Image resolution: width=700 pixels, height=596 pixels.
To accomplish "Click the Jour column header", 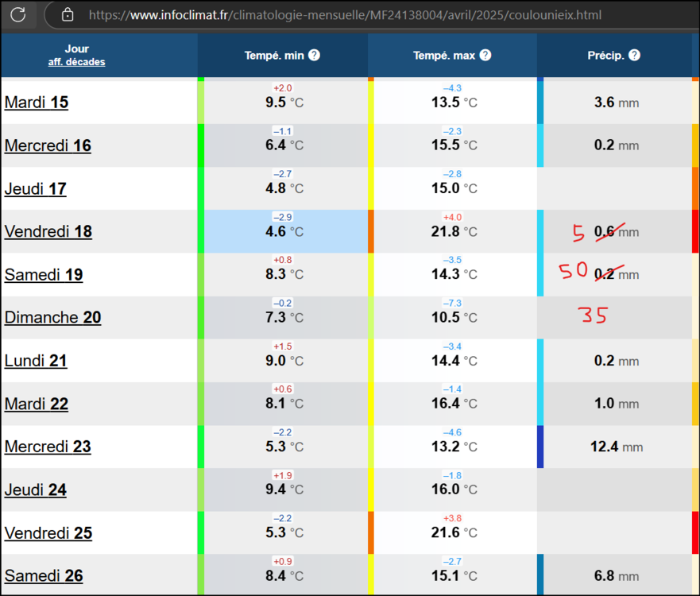I will click(77, 48).
